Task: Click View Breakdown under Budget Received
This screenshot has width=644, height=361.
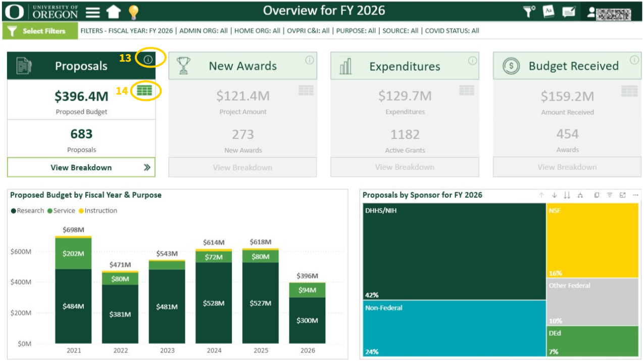Action: (x=567, y=167)
